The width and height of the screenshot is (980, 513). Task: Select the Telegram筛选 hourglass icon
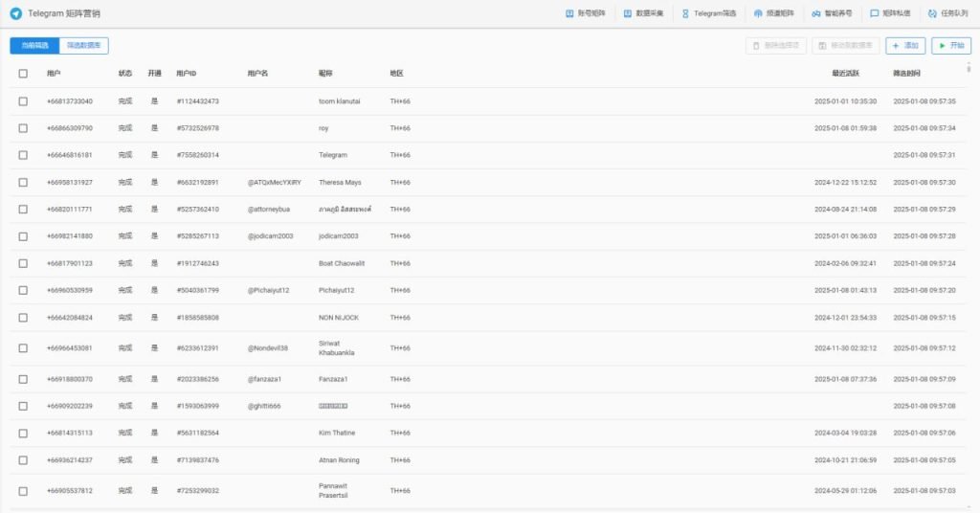(x=685, y=14)
